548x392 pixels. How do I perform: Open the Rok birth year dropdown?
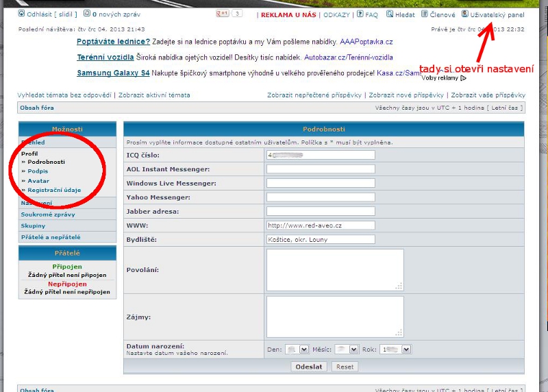tap(406, 350)
